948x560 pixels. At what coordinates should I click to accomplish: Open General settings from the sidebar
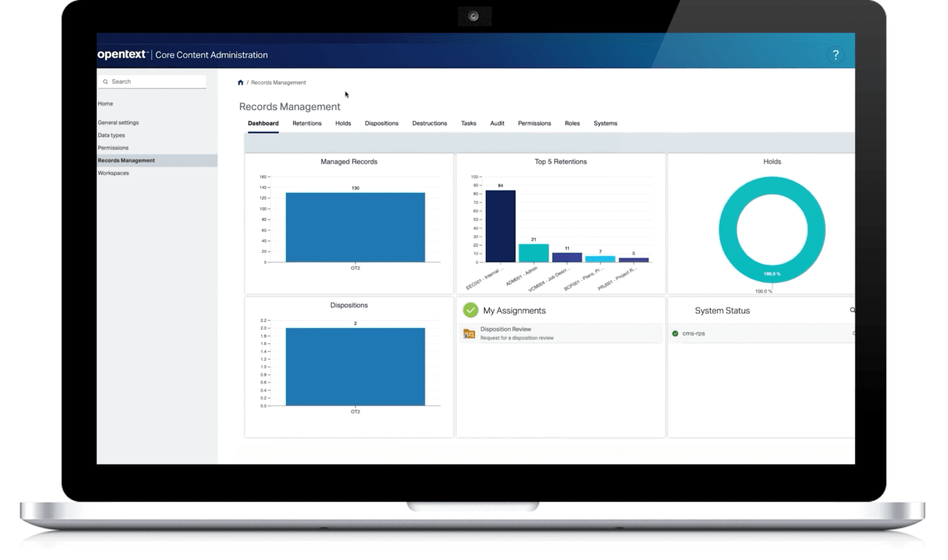coord(118,122)
